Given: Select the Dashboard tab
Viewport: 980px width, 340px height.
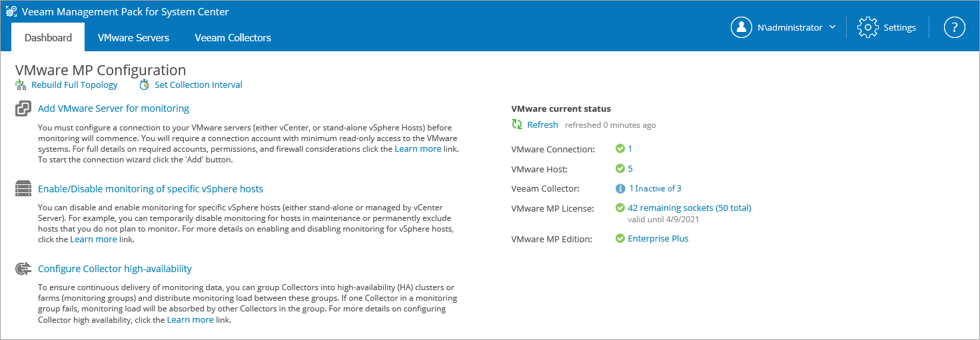Looking at the screenshot, I should (48, 38).
